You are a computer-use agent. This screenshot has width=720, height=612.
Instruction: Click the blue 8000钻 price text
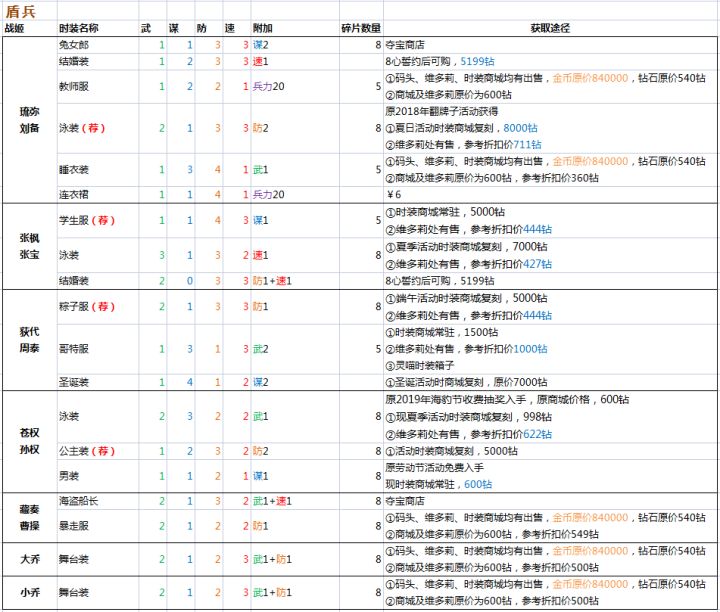(x=520, y=128)
